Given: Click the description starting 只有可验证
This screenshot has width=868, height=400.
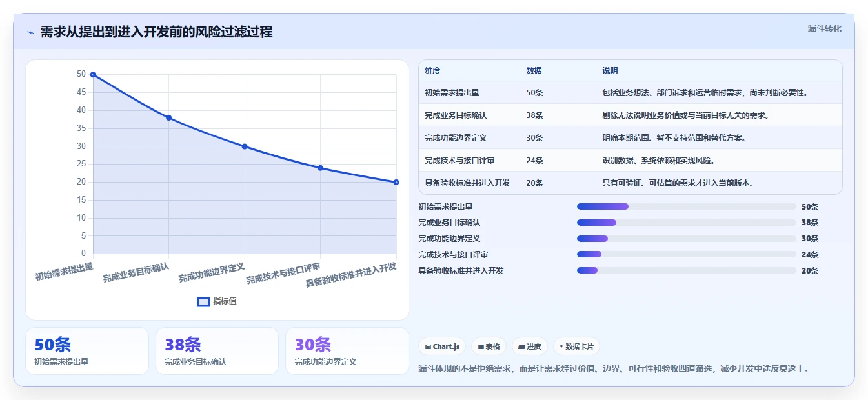Looking at the screenshot, I should (x=678, y=183).
